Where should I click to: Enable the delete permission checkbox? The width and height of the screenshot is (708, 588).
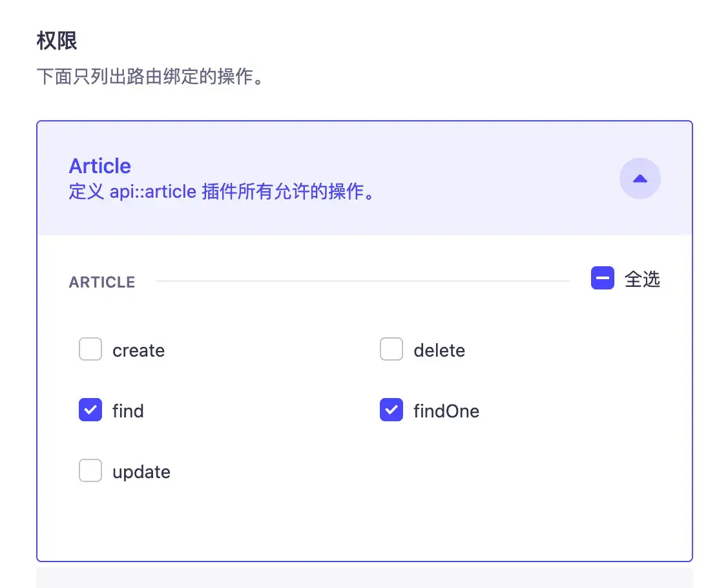tap(391, 350)
